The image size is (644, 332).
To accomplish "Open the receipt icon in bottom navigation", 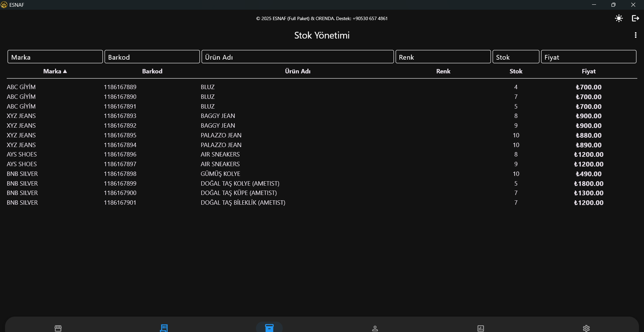I will click(x=164, y=328).
